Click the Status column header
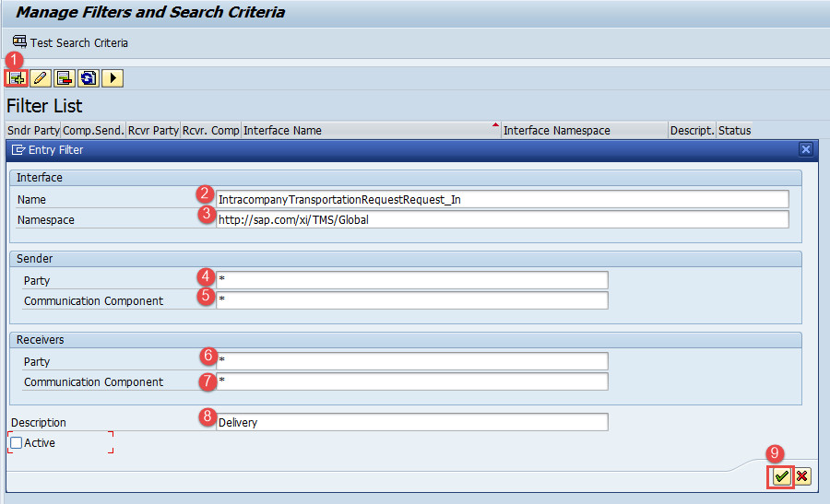Screen dimensions: 830x504 pos(734,130)
